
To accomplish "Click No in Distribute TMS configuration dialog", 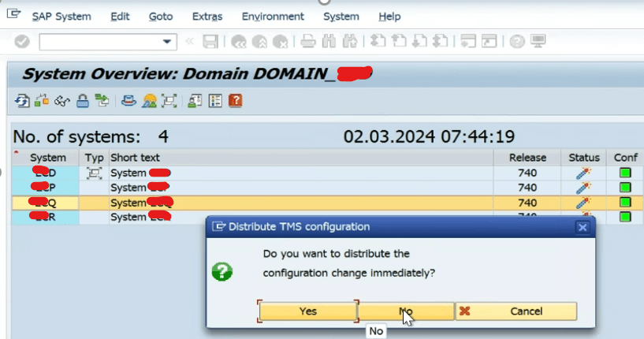I will pyautogui.click(x=406, y=311).
